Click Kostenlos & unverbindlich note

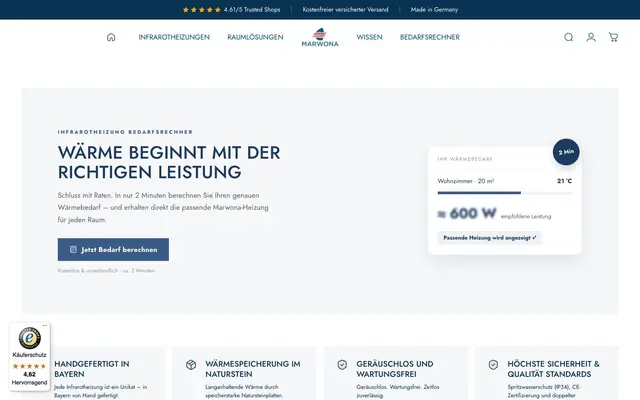pyautogui.click(x=106, y=271)
